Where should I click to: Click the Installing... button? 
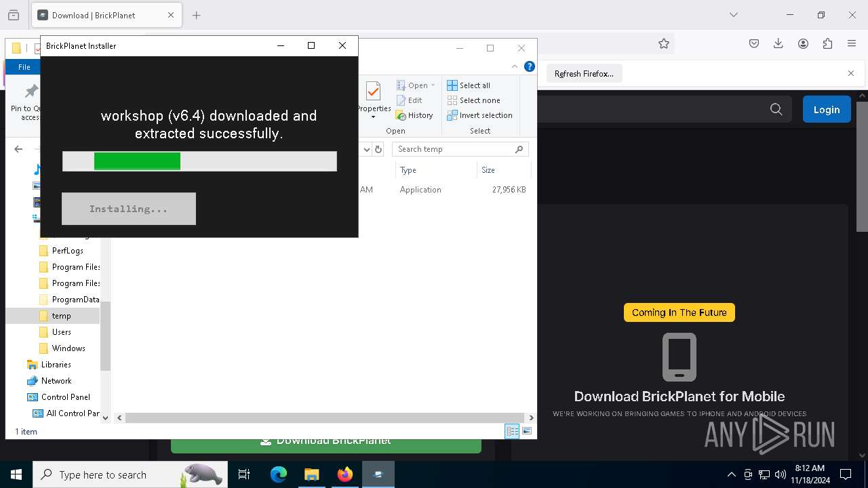129,209
